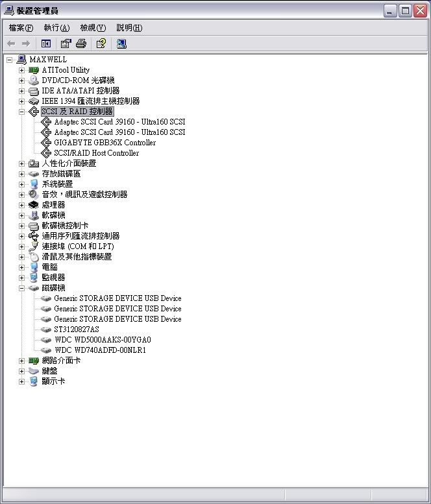The image size is (431, 504).
Task: Expand the 顯示卡 display adapters node
Action: tap(21, 381)
